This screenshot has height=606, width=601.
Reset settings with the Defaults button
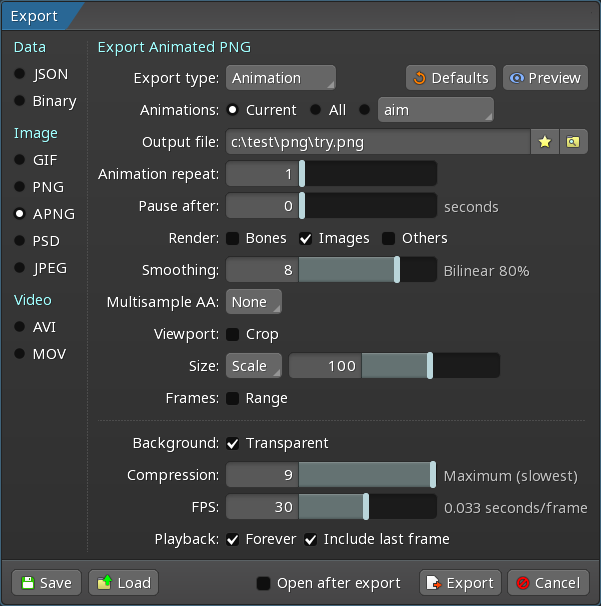pos(450,78)
